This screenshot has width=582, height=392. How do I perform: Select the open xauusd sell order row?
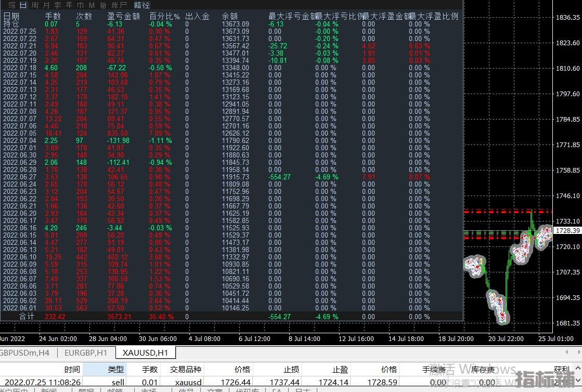[208, 382]
